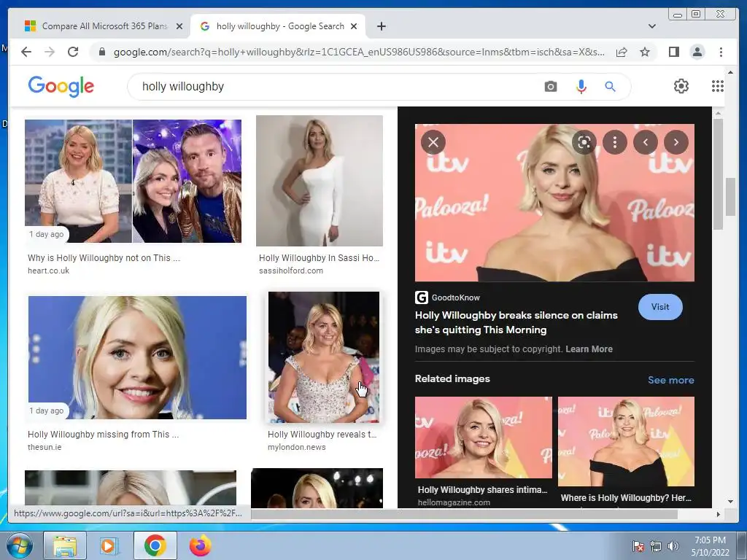Go back to the previous page
The width and height of the screenshot is (747, 560).
click(26, 52)
